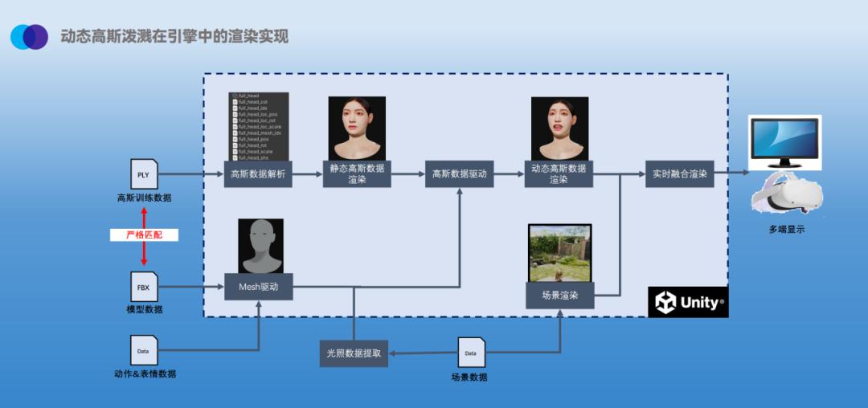Select full_head_loc_scale in the file list
Viewport: 868px width, 408px height.
point(259,127)
